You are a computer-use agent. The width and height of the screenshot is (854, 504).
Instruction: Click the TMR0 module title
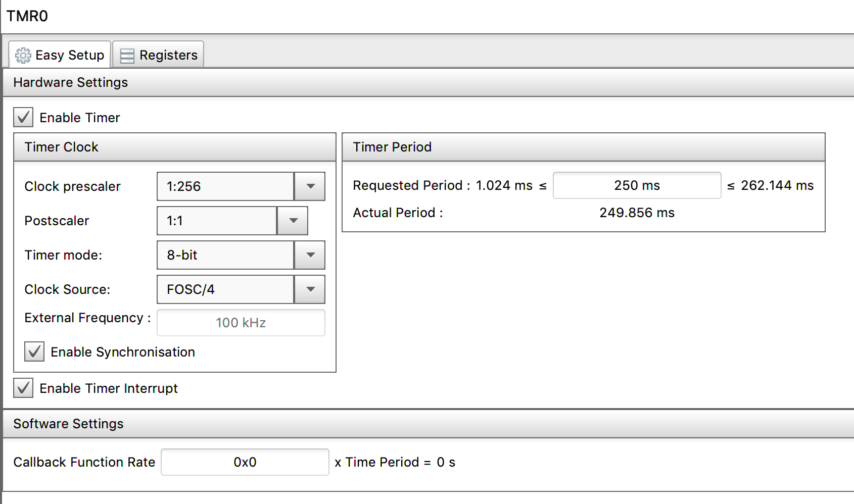click(x=27, y=16)
